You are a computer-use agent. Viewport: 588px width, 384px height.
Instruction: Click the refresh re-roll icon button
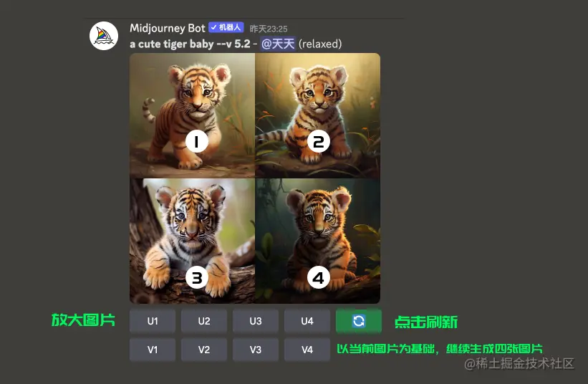pos(359,321)
